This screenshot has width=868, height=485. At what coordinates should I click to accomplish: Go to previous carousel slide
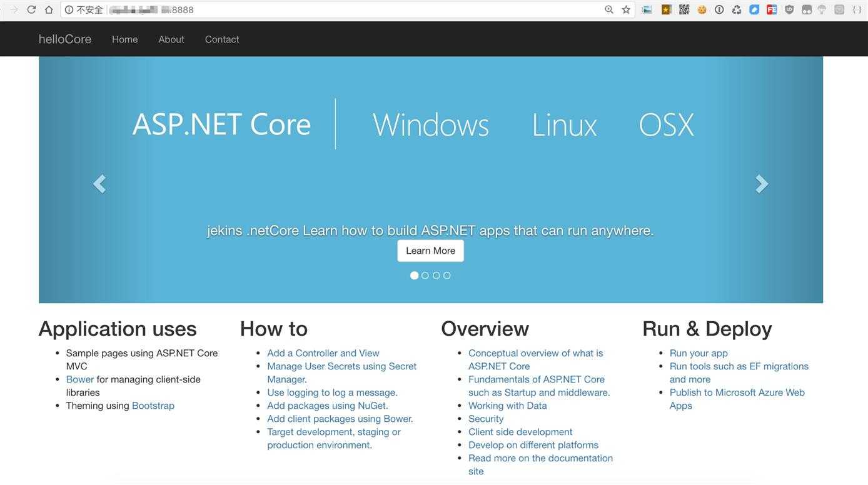(x=99, y=184)
